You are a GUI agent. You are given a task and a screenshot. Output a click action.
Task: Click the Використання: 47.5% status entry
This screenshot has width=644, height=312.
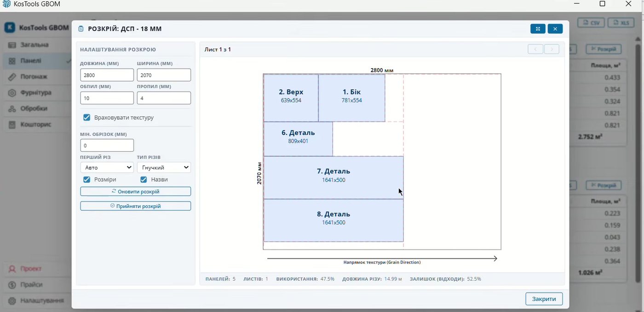click(x=305, y=279)
